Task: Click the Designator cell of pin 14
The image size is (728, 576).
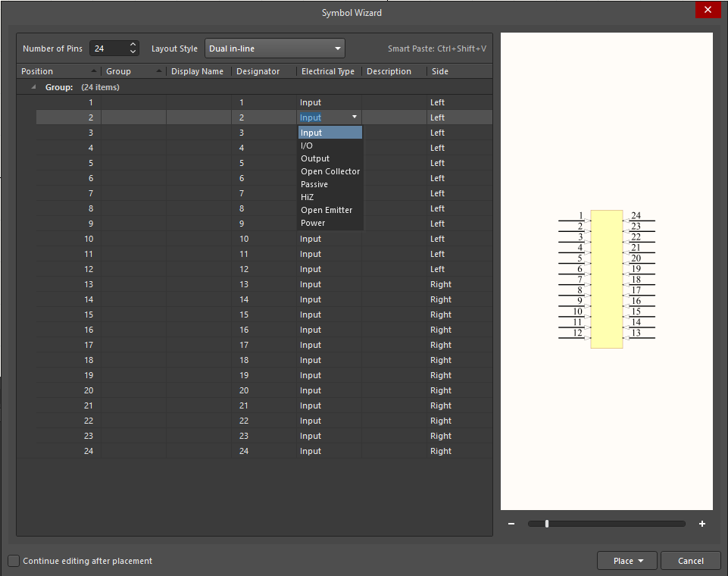Action: [x=264, y=299]
